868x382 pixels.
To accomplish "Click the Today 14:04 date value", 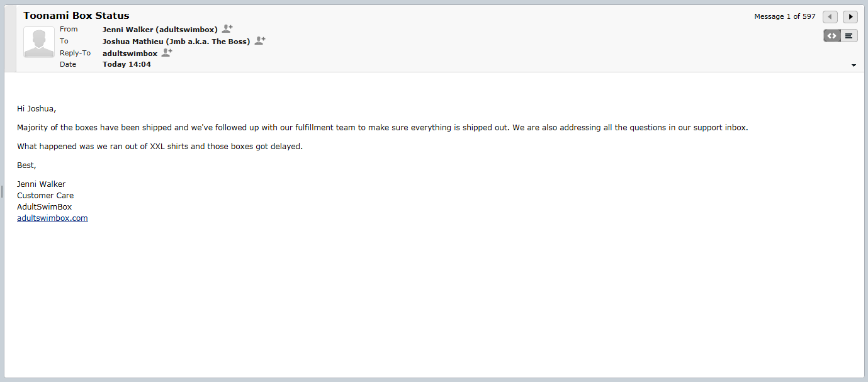I will (127, 64).
